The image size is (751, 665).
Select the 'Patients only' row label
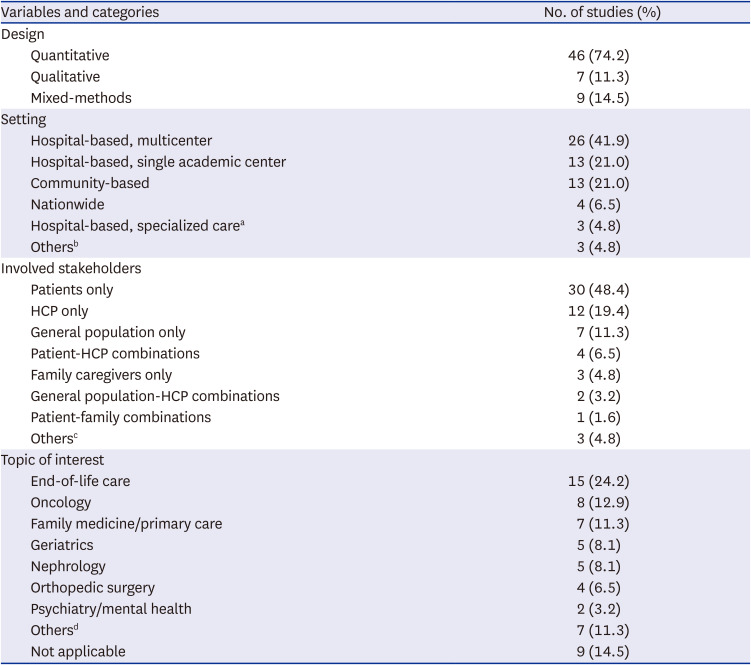click(x=72, y=290)
